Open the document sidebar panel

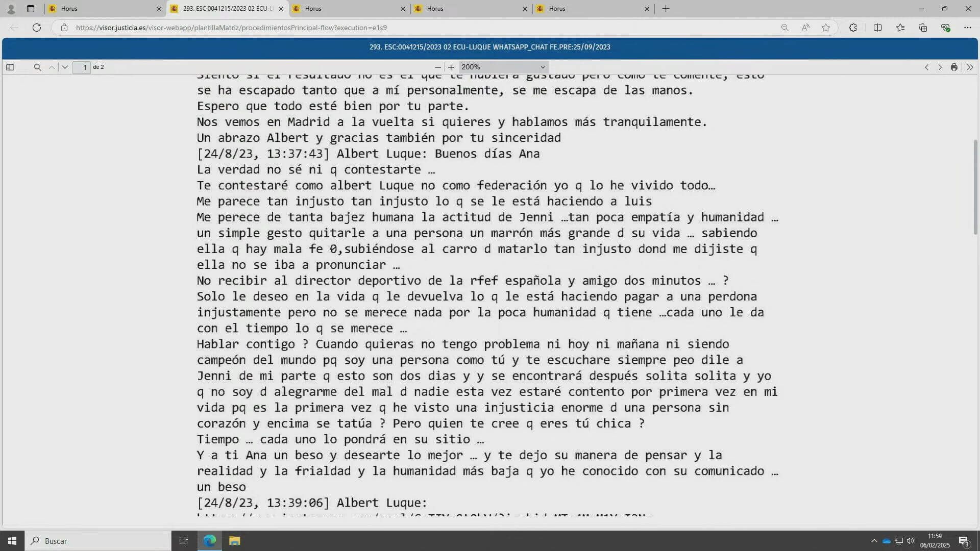coord(10,67)
